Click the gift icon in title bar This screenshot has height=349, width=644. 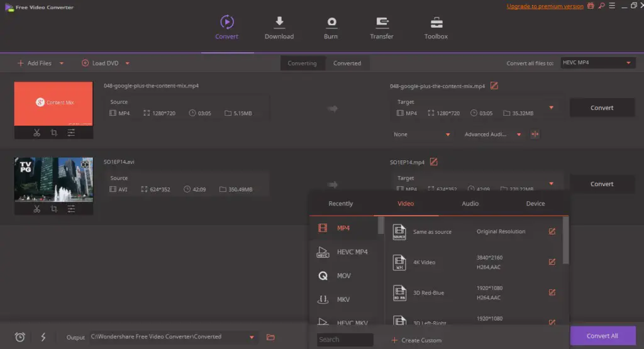(591, 6)
